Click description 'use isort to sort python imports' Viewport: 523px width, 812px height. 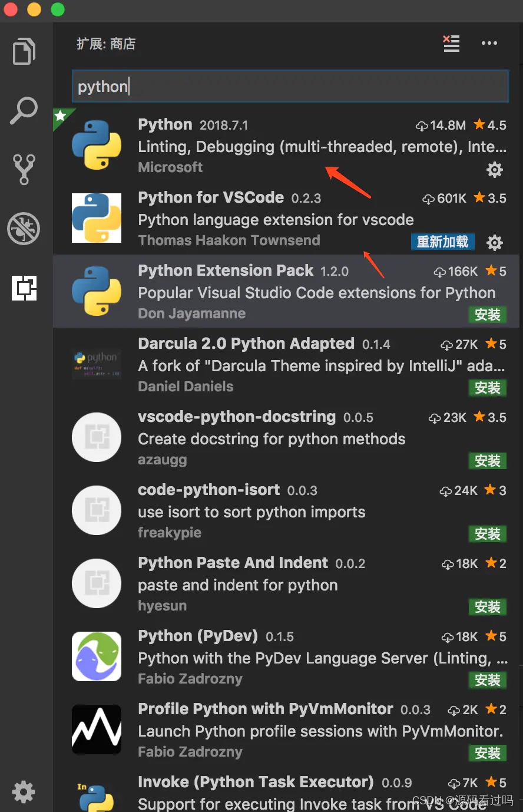[251, 512]
